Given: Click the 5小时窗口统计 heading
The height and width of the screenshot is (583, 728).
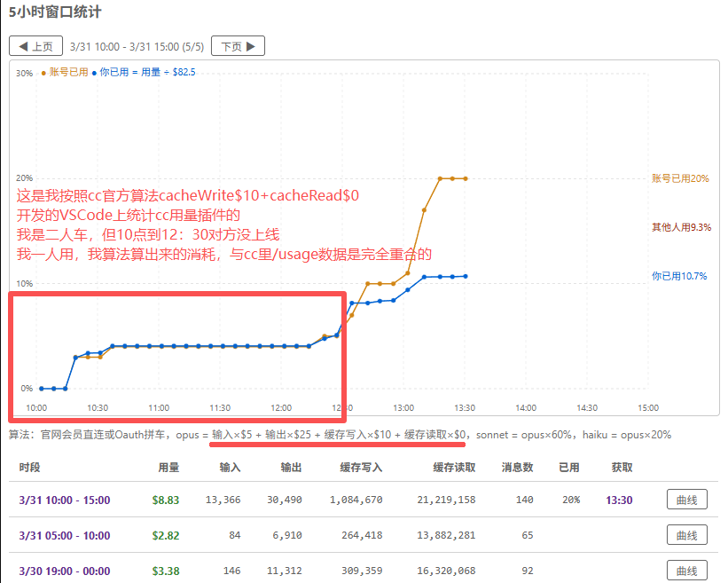Looking at the screenshot, I should pos(55,12).
